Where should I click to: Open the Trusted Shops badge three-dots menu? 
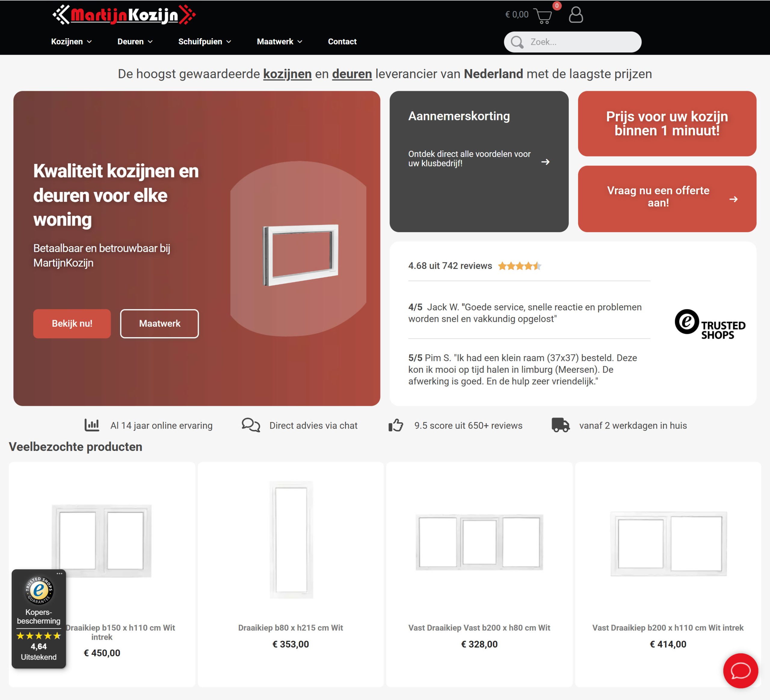coord(59,573)
